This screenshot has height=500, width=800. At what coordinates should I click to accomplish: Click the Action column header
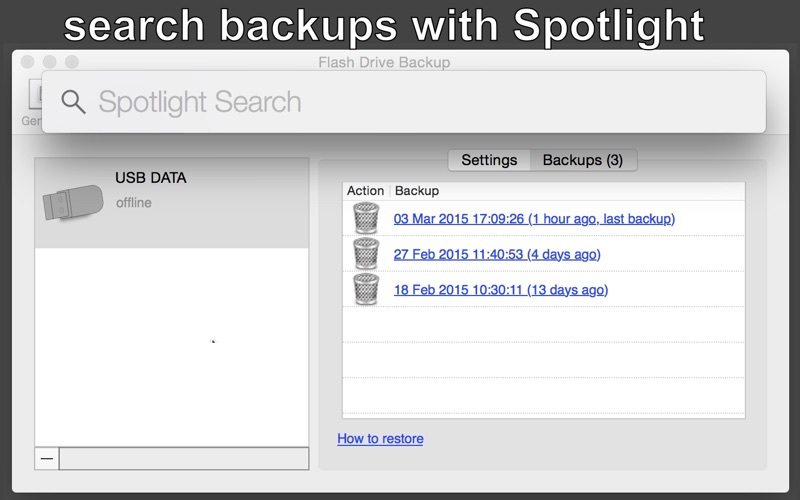click(365, 191)
